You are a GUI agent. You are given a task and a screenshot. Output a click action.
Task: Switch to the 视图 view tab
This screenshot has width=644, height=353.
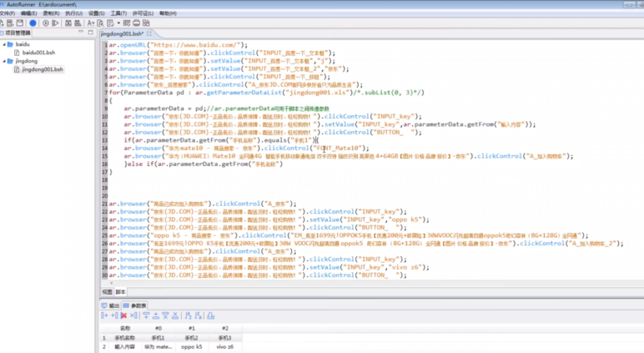(x=107, y=292)
